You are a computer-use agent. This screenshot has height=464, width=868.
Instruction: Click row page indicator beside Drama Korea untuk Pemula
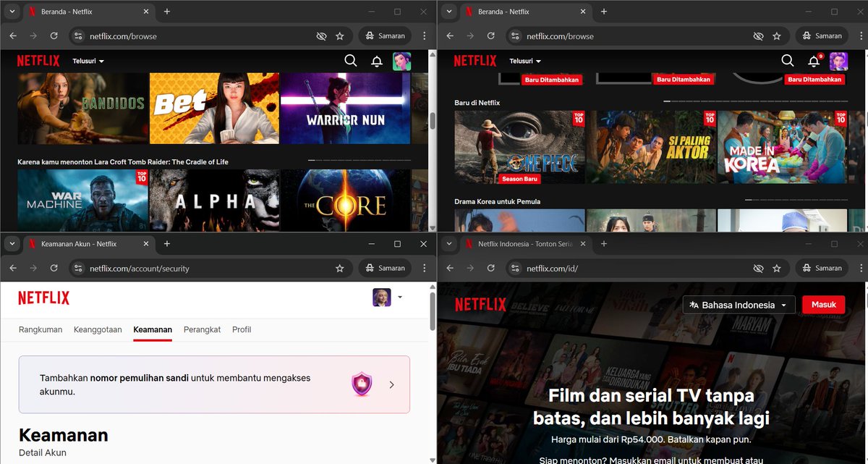[796, 200]
